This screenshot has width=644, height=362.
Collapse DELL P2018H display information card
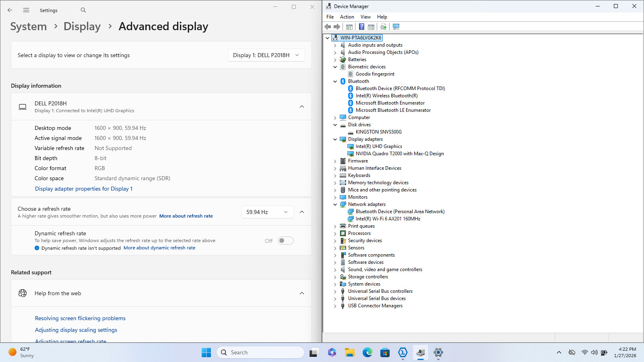point(302,107)
